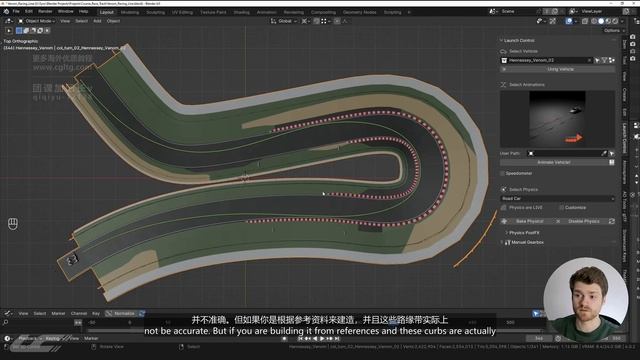Image resolution: width=640 pixels, height=360 pixels.
Task: Switch to solid viewport shading
Action: click(601, 21)
